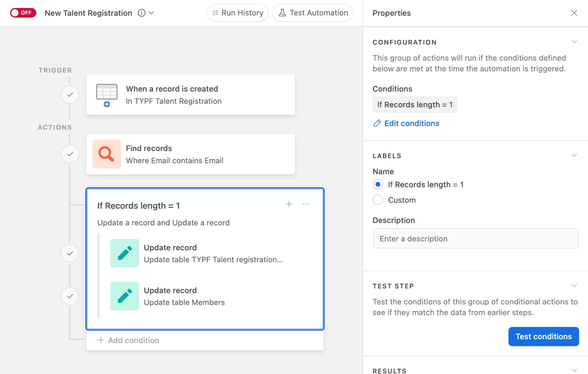Collapse the Configuration section

coord(574,42)
